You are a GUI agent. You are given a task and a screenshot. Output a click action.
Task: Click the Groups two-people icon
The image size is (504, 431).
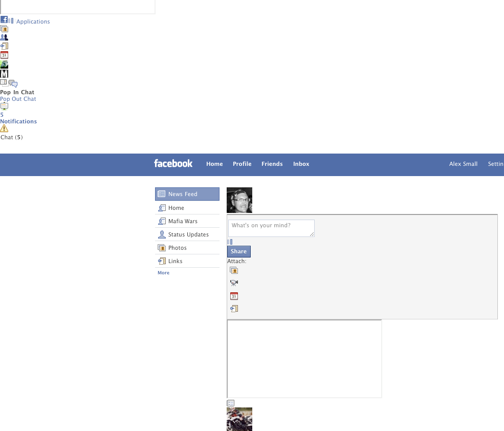pyautogui.click(x=4, y=37)
